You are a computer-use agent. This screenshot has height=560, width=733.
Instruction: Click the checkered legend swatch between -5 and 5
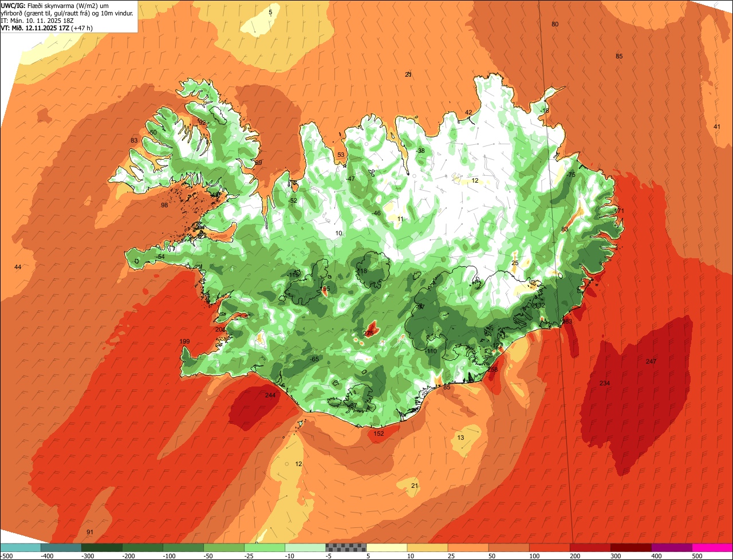pyautogui.click(x=346, y=547)
